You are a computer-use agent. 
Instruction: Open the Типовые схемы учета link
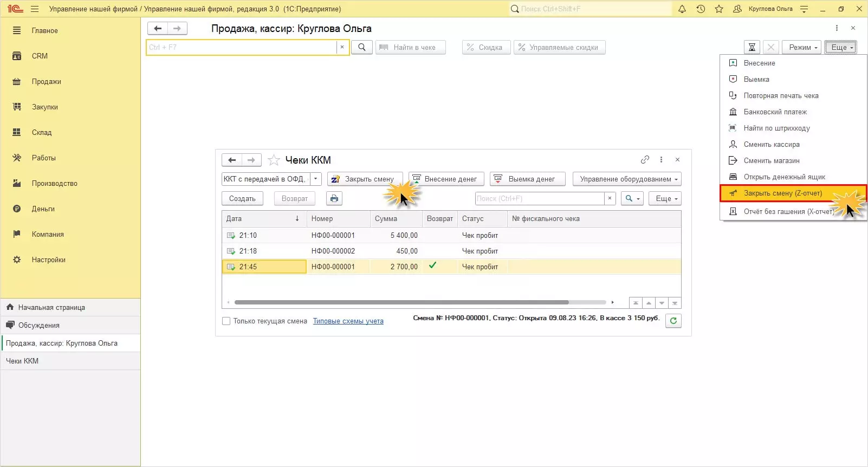[348, 321]
